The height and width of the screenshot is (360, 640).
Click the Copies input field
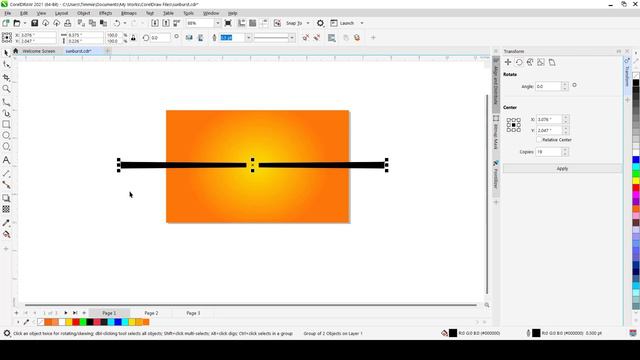point(549,152)
